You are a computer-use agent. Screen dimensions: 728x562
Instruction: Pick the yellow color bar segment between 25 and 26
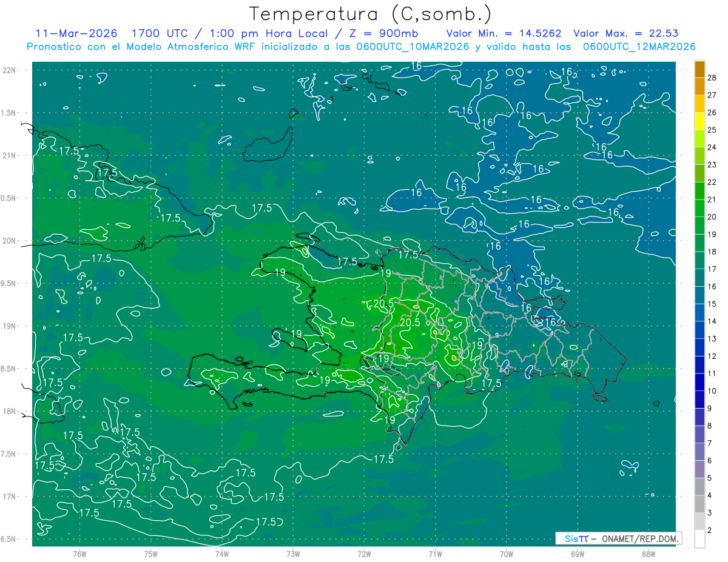coord(700,121)
